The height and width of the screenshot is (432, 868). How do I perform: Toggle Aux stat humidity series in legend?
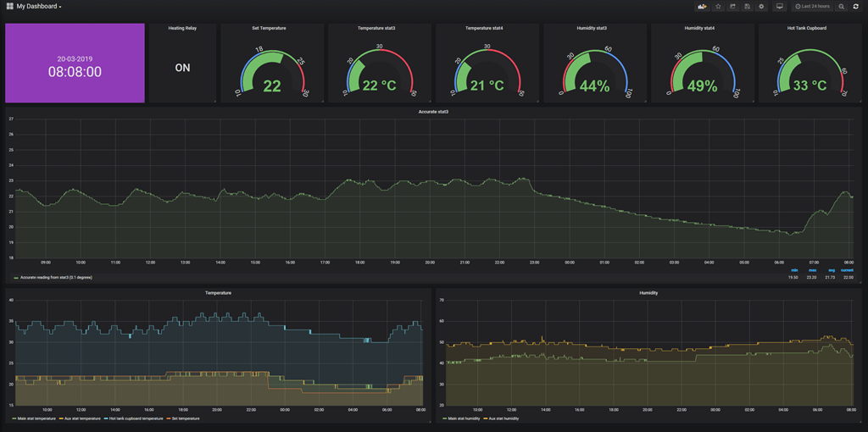pos(504,418)
